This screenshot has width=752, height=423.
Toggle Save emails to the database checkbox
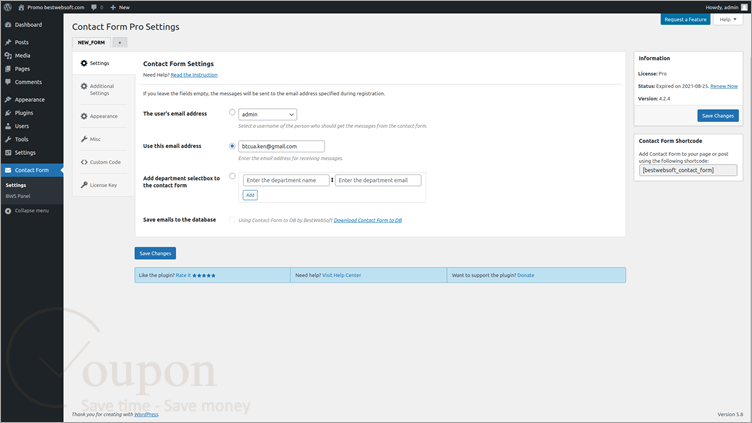tap(232, 220)
